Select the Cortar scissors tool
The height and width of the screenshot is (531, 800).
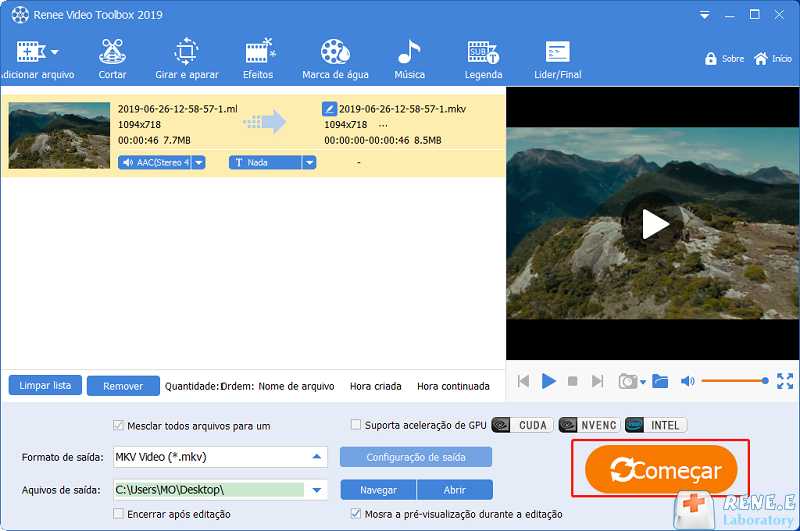(112, 60)
